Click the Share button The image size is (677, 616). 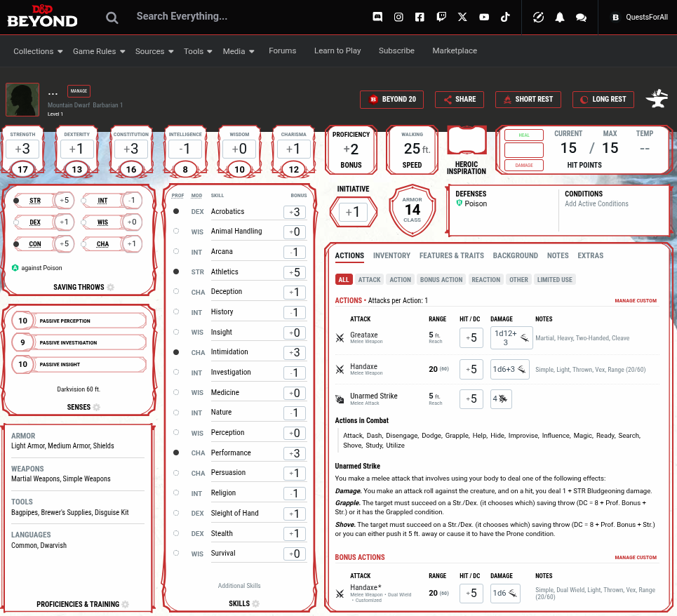[x=460, y=100]
